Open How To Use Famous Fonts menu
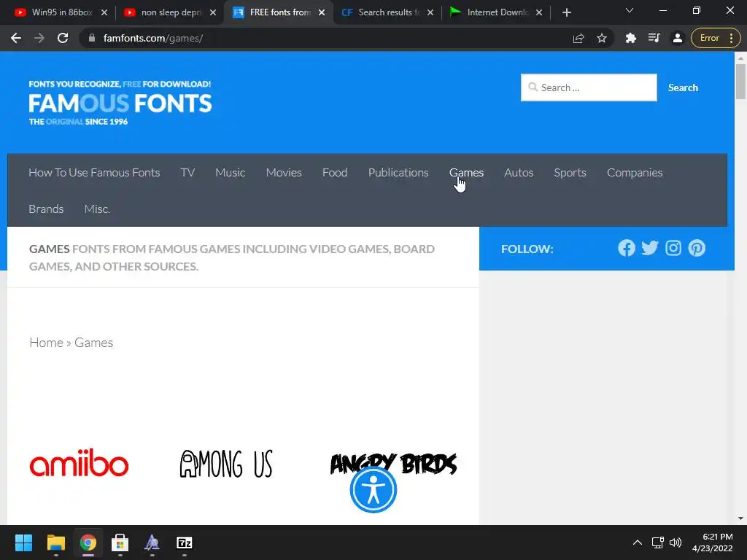The height and width of the screenshot is (560, 747). 94,172
